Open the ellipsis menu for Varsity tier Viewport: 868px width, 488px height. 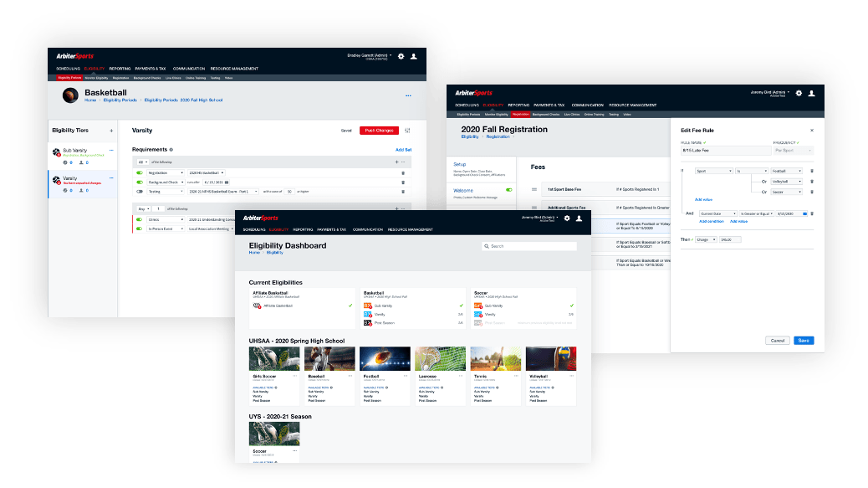111,177
